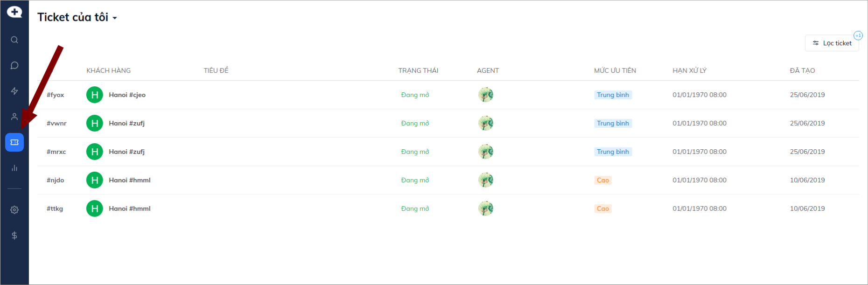Image resolution: width=868 pixels, height=285 pixels.
Task: Click the +1 filter count badge
Action: tap(858, 35)
